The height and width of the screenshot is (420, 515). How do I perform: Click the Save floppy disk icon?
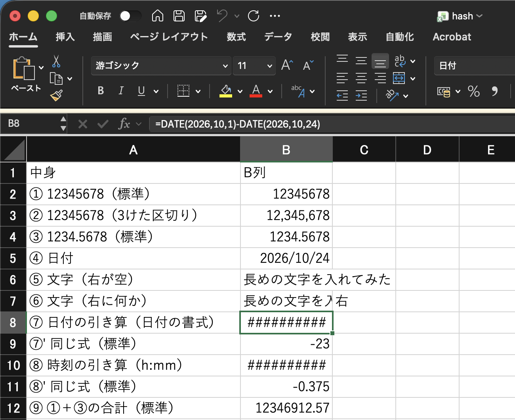[x=179, y=16]
